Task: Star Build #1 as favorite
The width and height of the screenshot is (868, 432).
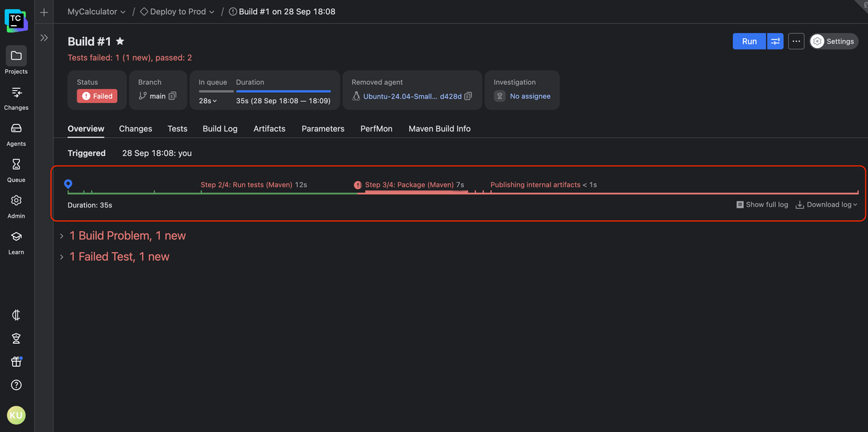Action: [x=120, y=41]
